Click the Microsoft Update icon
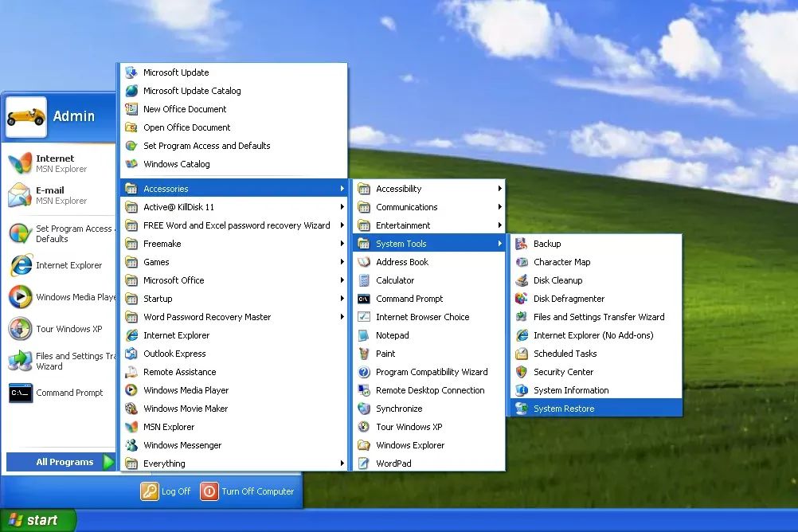 click(x=131, y=72)
